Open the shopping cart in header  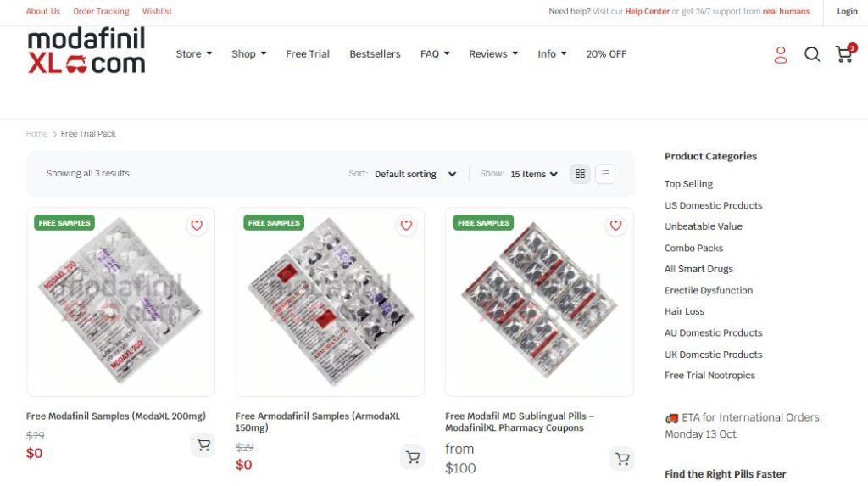pos(844,54)
